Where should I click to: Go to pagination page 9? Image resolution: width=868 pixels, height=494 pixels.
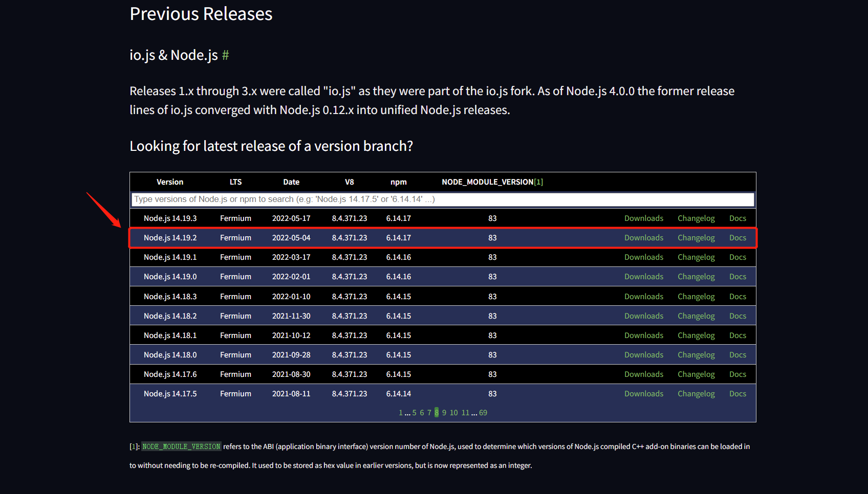(444, 413)
